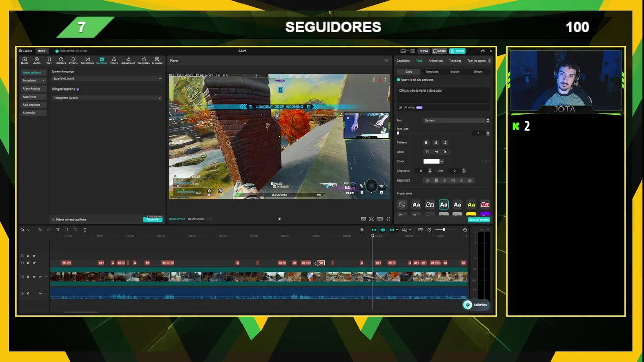Click the Split tool in timeline toolbar
This screenshot has width=644, height=362.
pyautogui.click(x=58, y=230)
